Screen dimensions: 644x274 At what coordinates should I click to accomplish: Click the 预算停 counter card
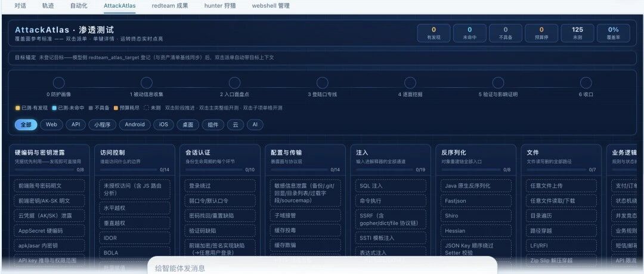pyautogui.click(x=541, y=33)
